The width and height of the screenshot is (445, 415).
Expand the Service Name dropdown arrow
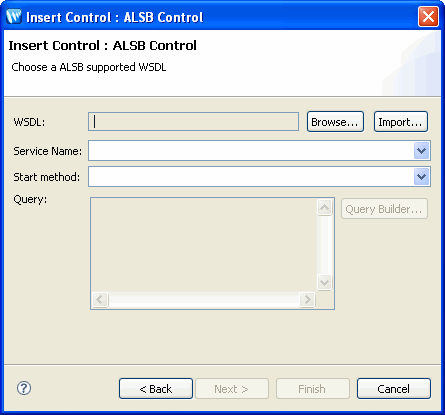tap(422, 151)
